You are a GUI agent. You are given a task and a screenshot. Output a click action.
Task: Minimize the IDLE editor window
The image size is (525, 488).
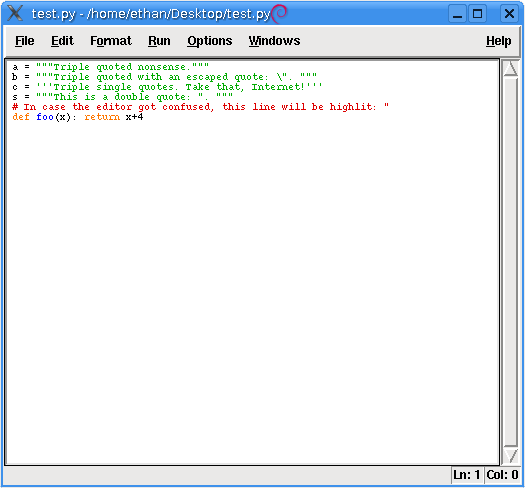457,14
